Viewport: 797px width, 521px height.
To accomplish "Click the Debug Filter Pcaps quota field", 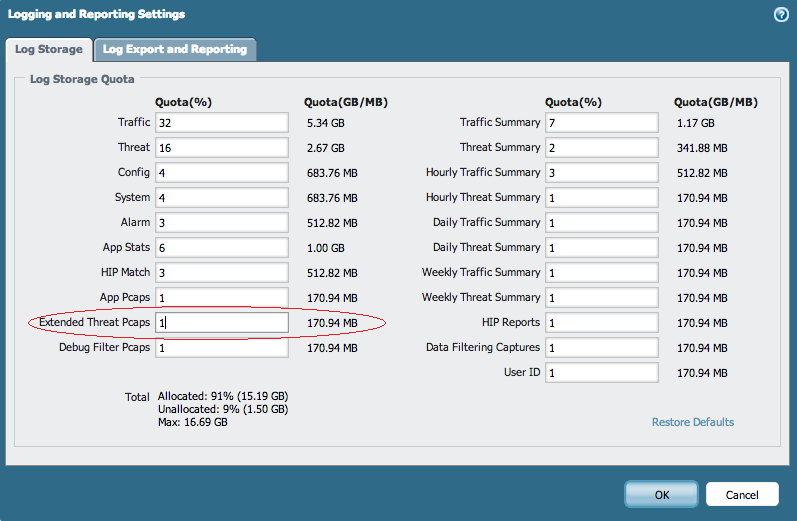I will [221, 348].
